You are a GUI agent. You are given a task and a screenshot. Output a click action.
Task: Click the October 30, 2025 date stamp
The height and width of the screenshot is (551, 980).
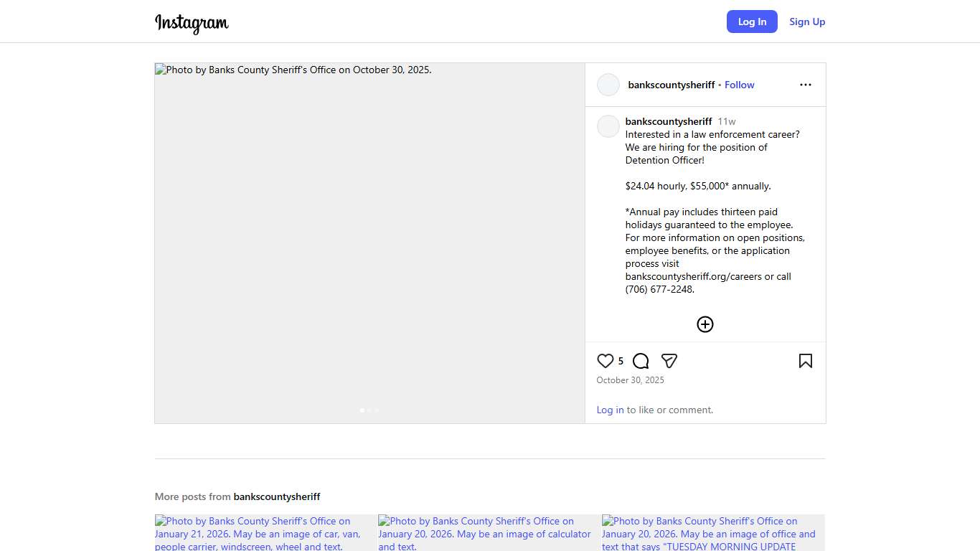pyautogui.click(x=630, y=380)
